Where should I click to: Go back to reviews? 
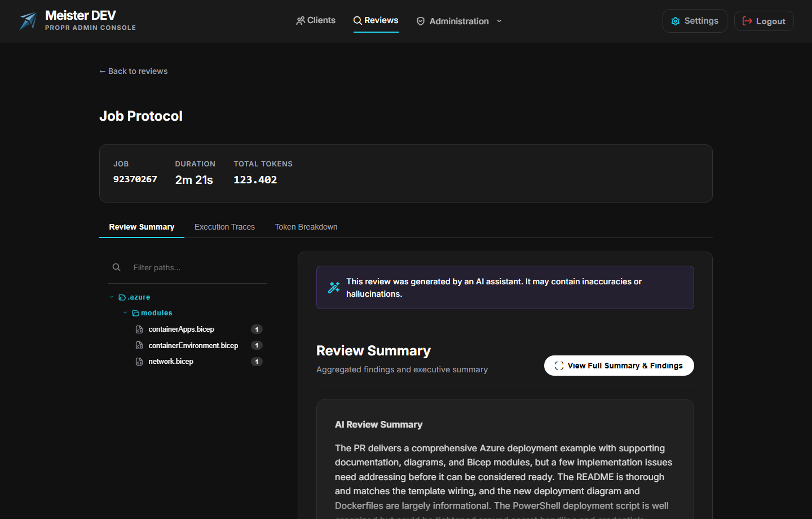coord(133,71)
